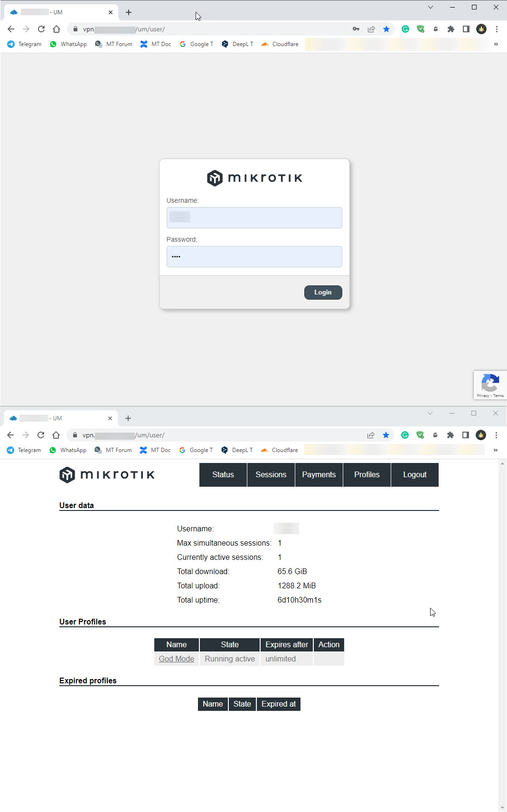Open Grammarly extension in login page window

pos(405,29)
